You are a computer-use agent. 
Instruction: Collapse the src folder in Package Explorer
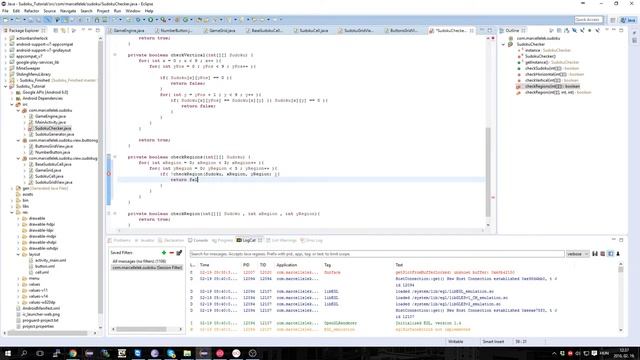tap(12, 104)
